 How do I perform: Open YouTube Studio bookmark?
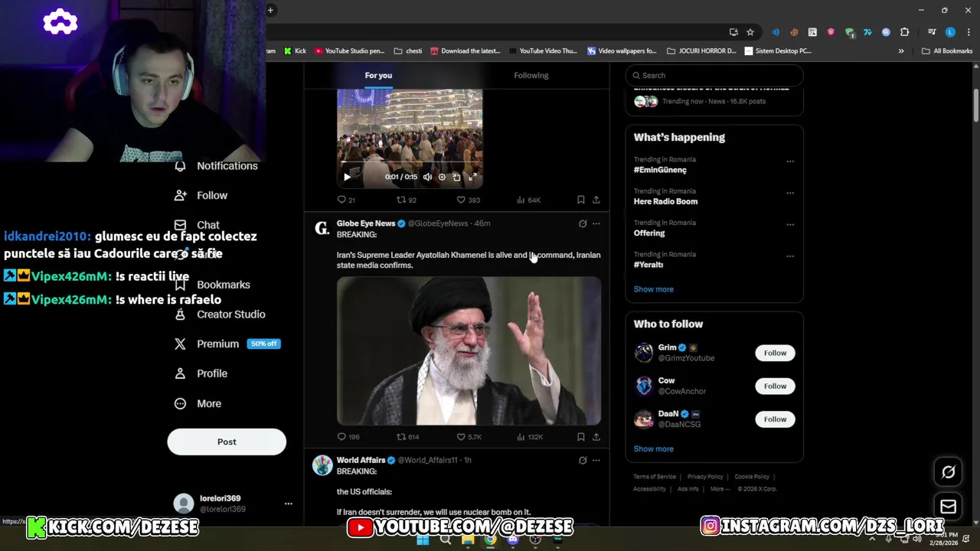point(349,51)
